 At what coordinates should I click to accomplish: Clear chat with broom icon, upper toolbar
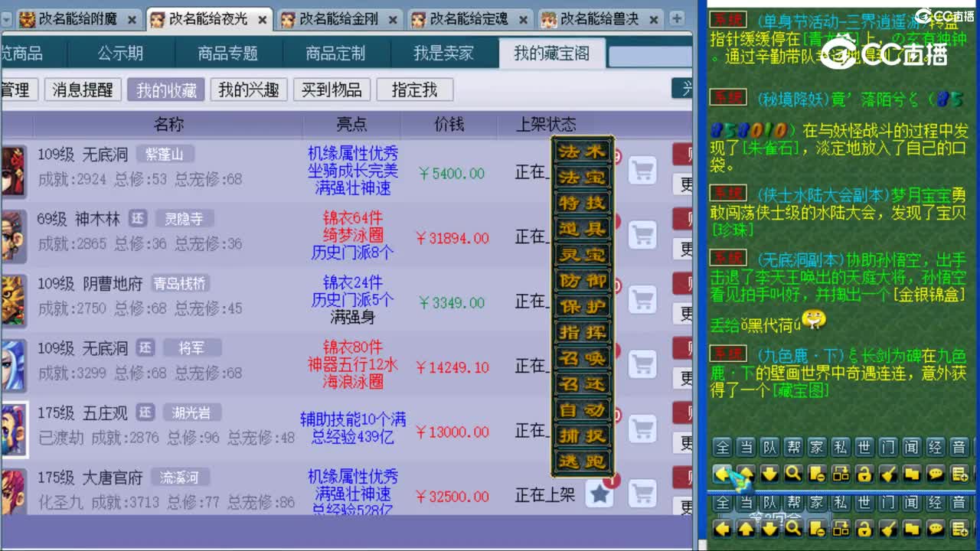[x=888, y=474]
